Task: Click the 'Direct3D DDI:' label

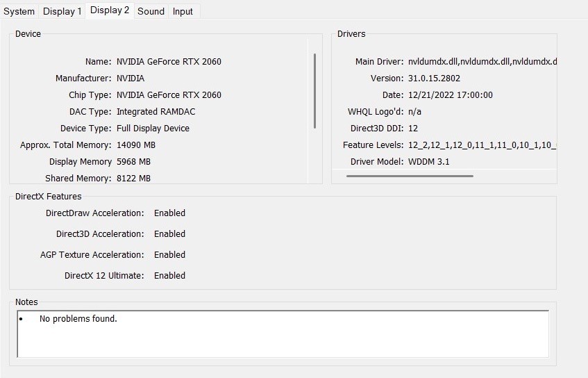Action: click(377, 129)
